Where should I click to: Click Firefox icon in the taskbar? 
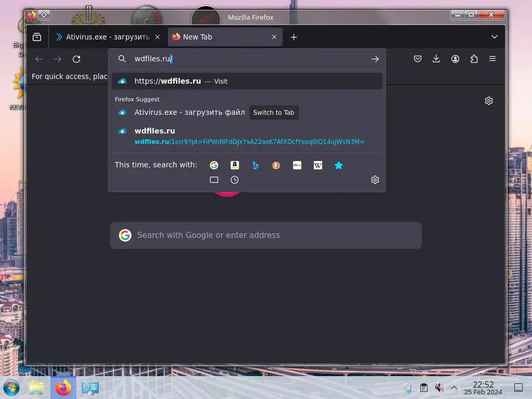pos(63,388)
